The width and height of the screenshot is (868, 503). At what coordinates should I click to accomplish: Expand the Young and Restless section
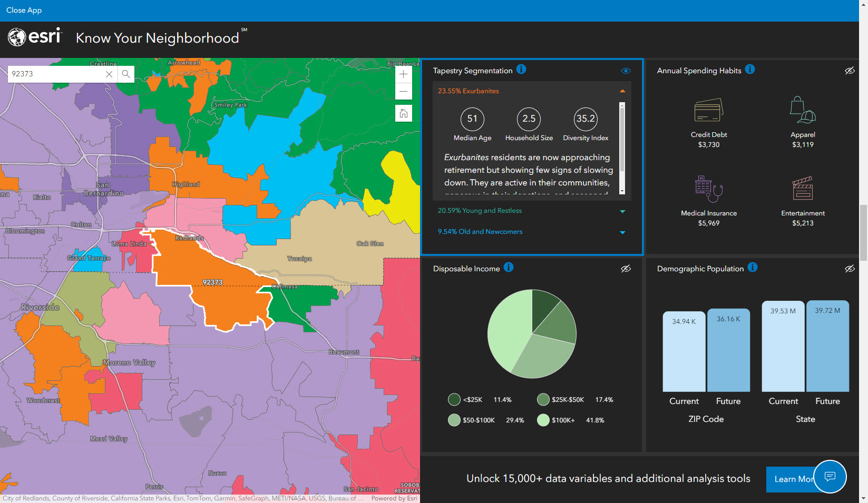(x=622, y=211)
